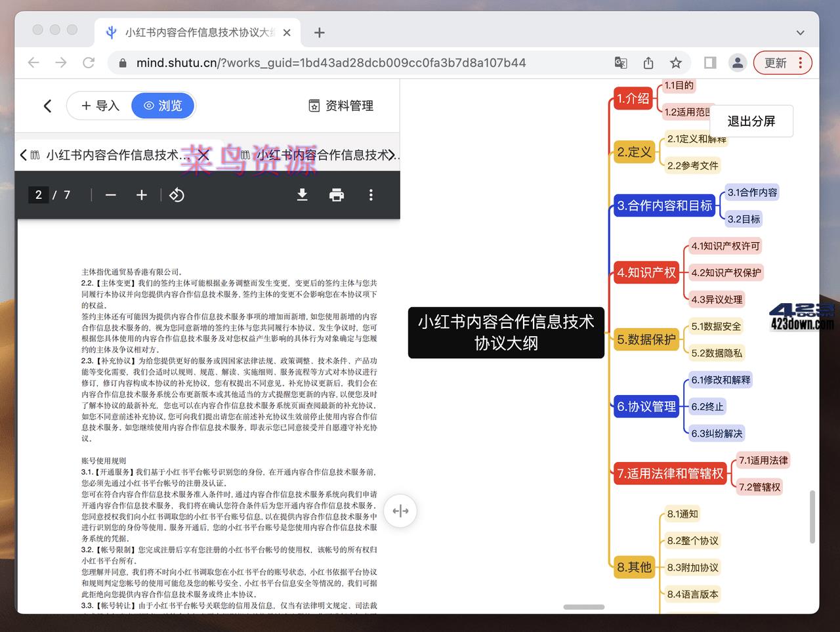Screen dimensions: 840x632
Task: Switch to the second 小红书 document tab
Action: point(322,155)
